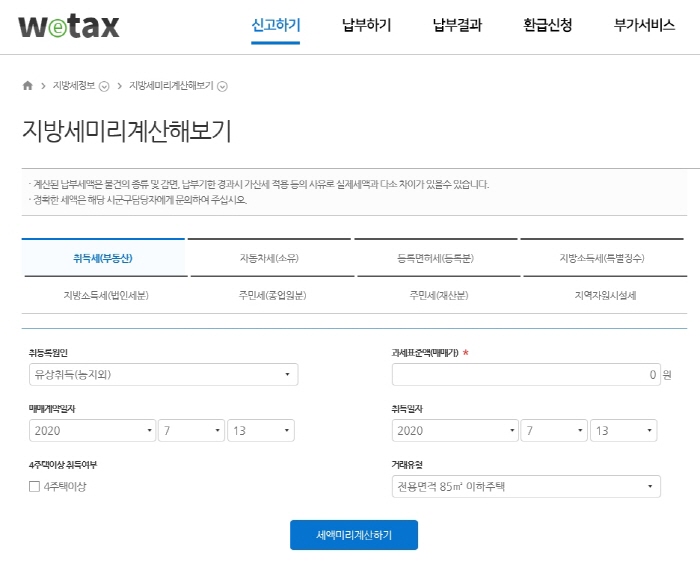Click the 과세표준액 input field
The width and height of the screenshot is (700, 563).
coord(525,375)
